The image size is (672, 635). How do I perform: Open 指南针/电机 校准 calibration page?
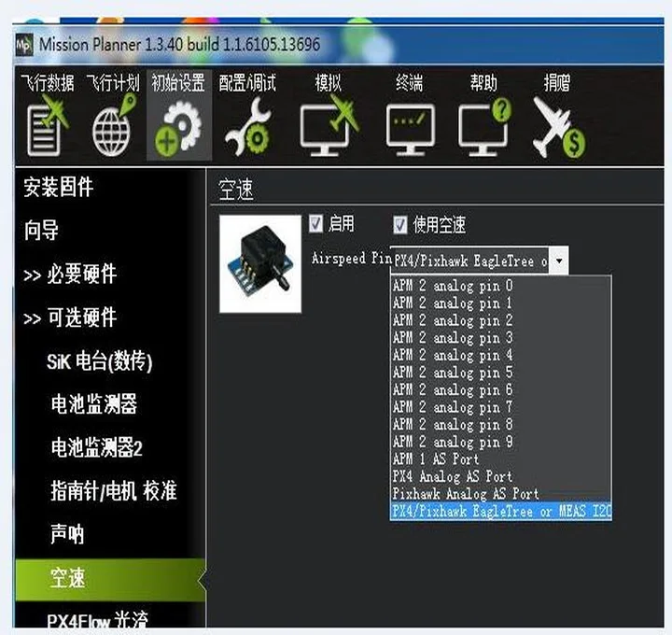pyautogui.click(x=114, y=491)
